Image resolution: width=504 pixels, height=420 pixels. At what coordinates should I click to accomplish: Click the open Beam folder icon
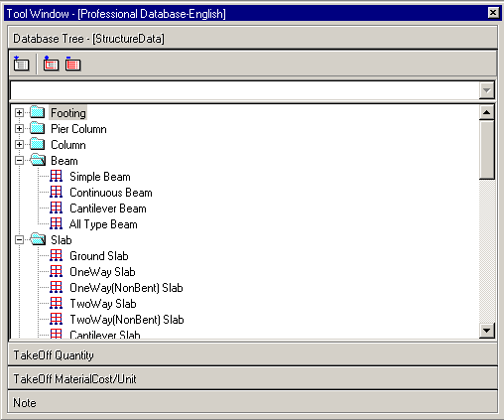point(38,160)
